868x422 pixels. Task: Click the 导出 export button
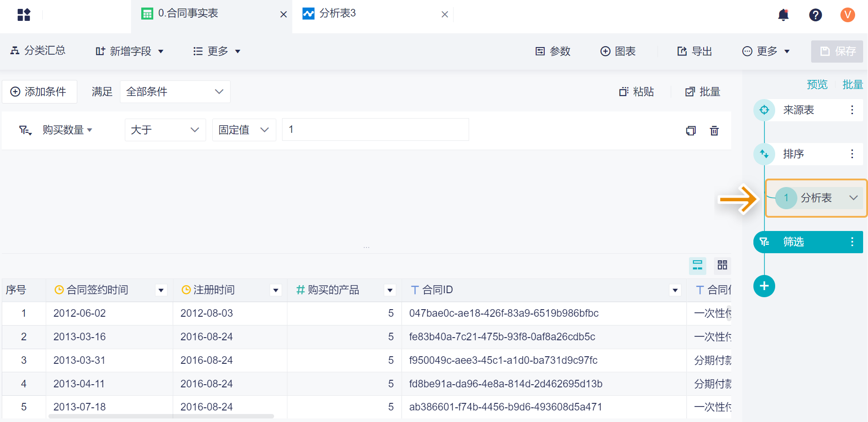click(694, 52)
